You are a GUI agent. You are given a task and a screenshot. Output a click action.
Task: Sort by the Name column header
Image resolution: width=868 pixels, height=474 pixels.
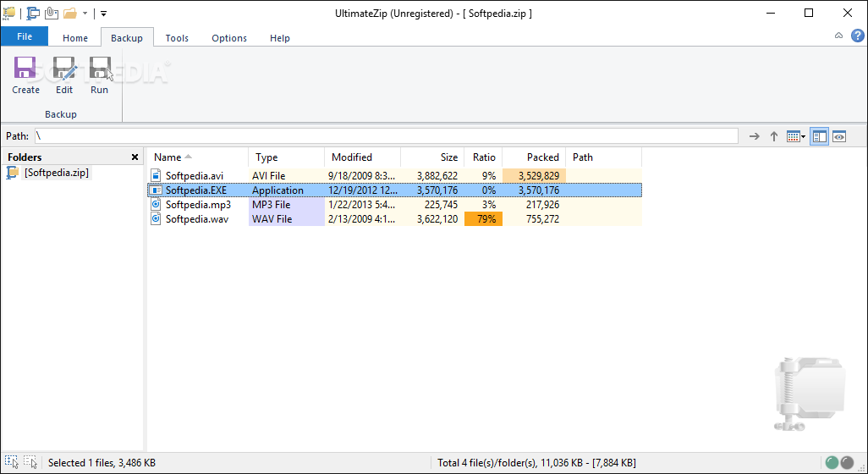pos(198,157)
